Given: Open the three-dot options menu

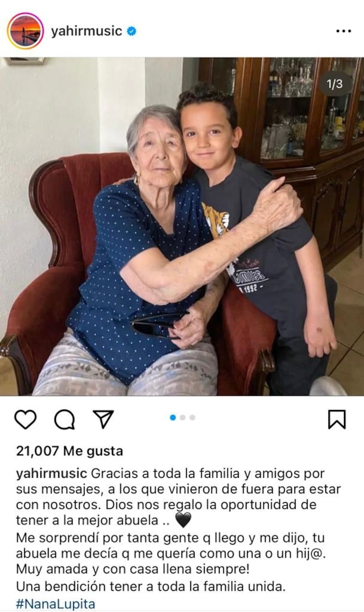Looking at the screenshot, I should 344,31.
